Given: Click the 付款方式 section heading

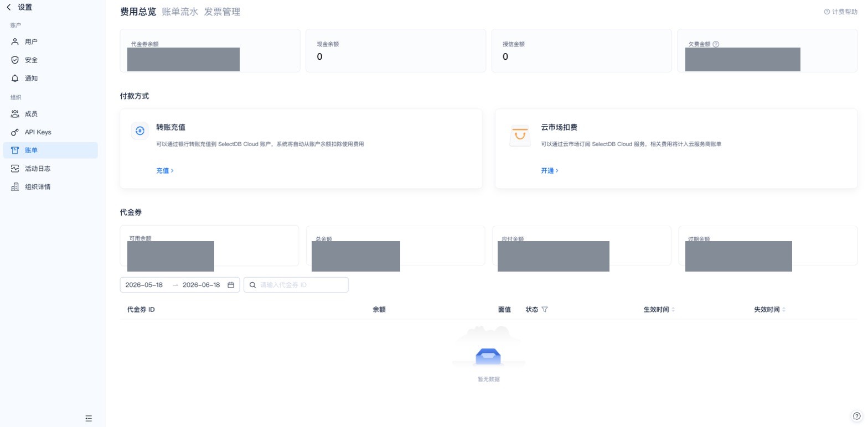Looking at the screenshot, I should 135,96.
